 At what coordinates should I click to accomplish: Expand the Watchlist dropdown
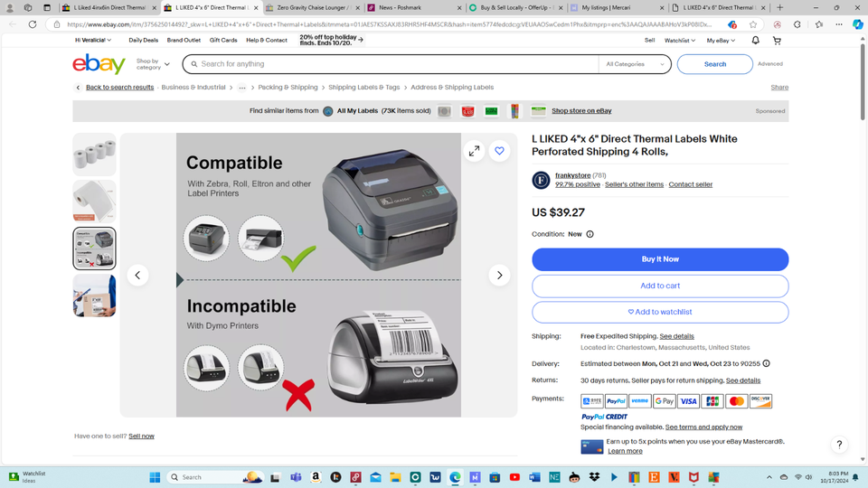tap(680, 41)
